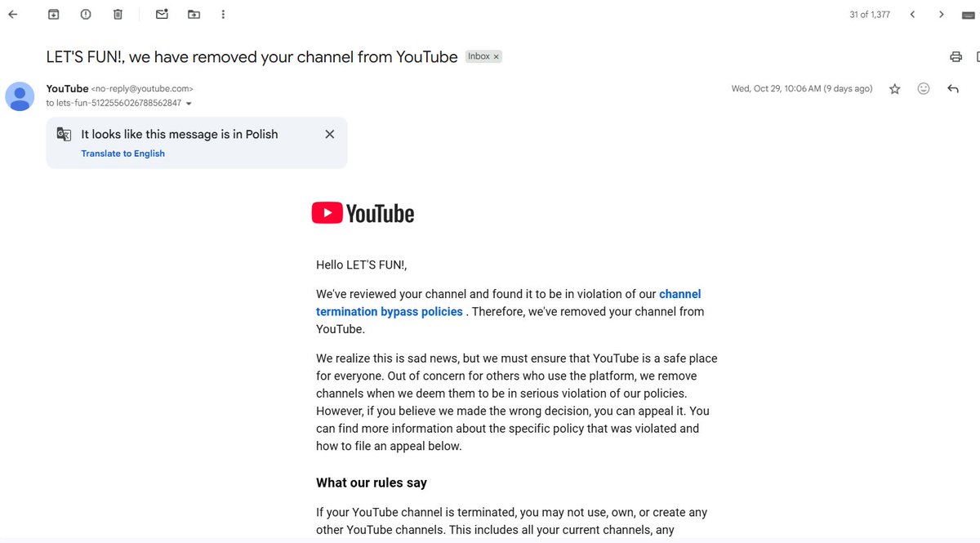Open the input tools keyboard icon

pos(969,15)
